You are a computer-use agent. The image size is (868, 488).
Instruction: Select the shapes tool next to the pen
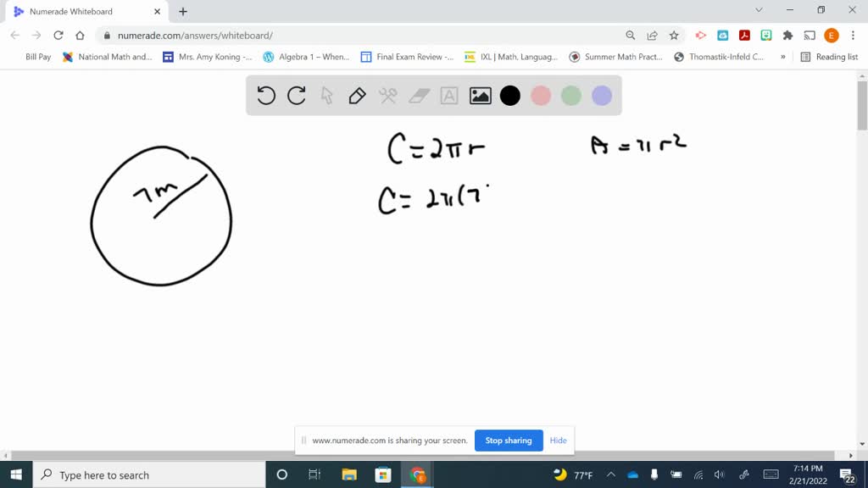tap(387, 96)
